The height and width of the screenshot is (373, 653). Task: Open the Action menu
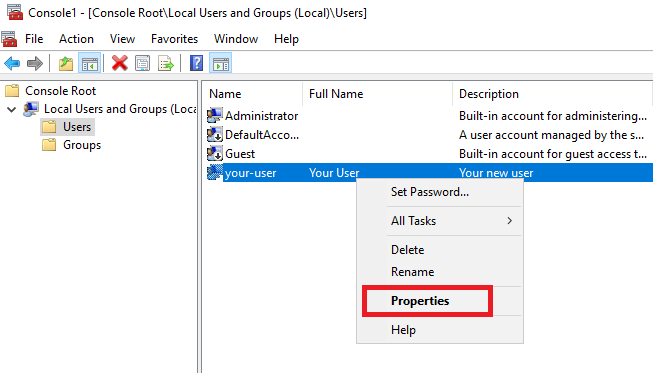pos(76,39)
